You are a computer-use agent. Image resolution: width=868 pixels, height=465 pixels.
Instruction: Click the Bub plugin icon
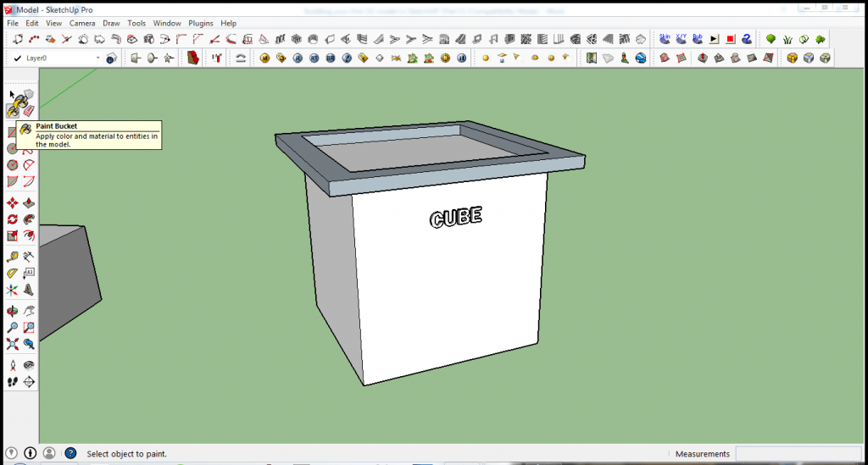698,39
